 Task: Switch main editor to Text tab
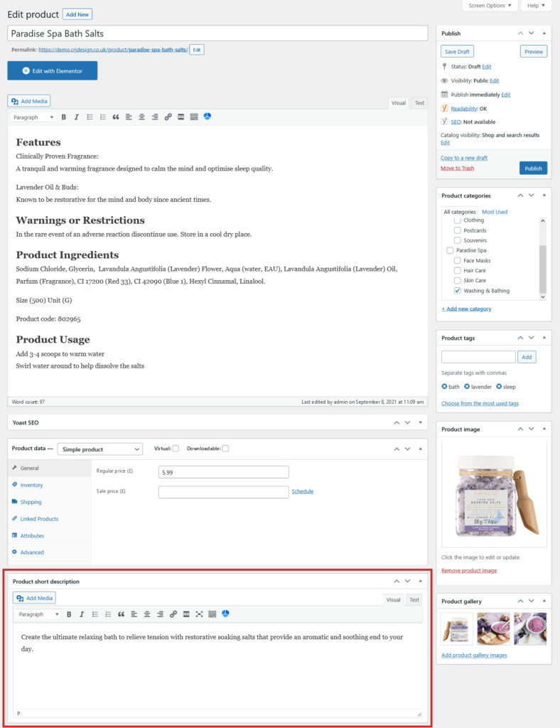coord(419,103)
